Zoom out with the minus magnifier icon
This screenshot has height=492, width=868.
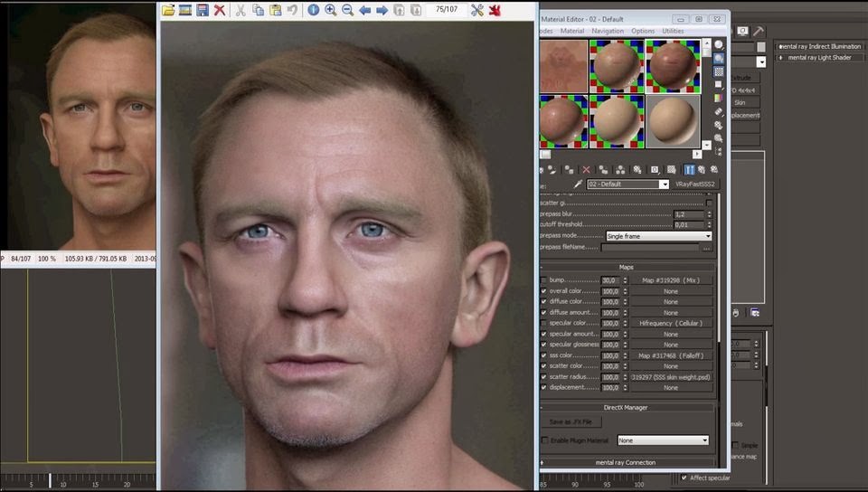click(347, 10)
